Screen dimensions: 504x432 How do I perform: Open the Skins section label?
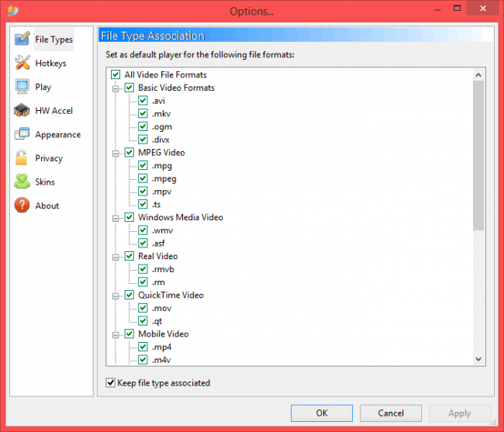click(x=45, y=182)
